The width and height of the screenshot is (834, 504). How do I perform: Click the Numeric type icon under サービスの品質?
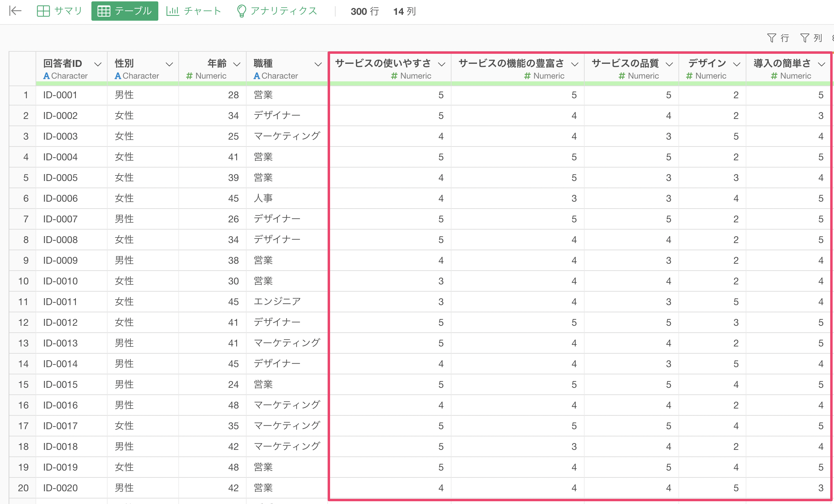[622, 76]
